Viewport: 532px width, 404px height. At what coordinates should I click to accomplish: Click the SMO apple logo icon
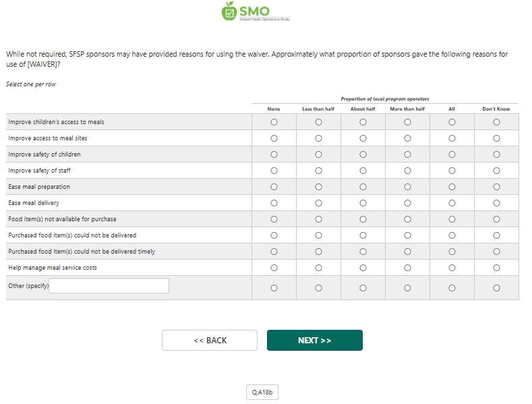point(229,11)
